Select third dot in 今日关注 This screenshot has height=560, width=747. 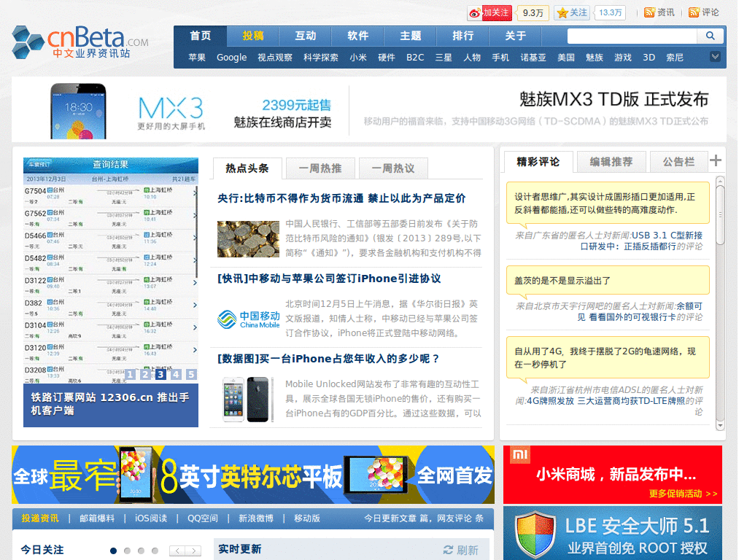pyautogui.click(x=141, y=551)
